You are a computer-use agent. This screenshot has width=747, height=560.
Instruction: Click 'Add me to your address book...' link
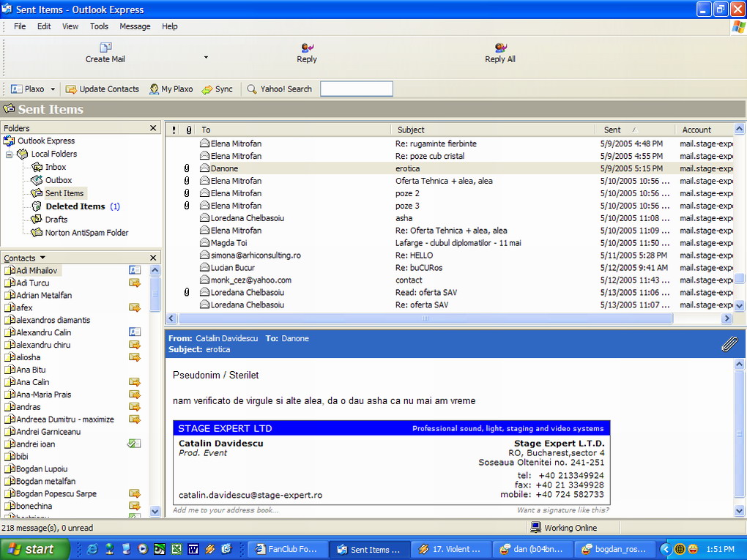click(226, 510)
